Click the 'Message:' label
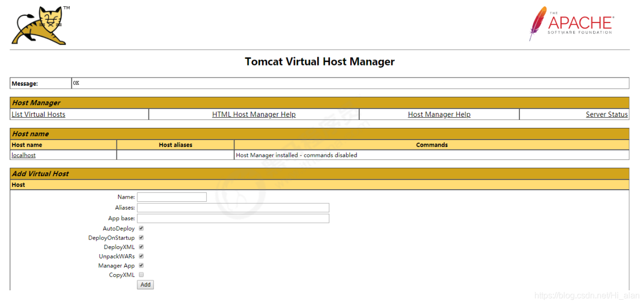Screen dimensions: 644x305 [x=25, y=83]
